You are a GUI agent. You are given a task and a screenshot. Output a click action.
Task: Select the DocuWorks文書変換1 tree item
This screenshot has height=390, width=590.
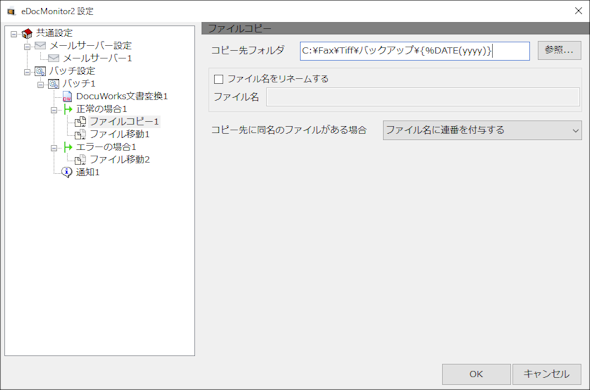pos(122,96)
